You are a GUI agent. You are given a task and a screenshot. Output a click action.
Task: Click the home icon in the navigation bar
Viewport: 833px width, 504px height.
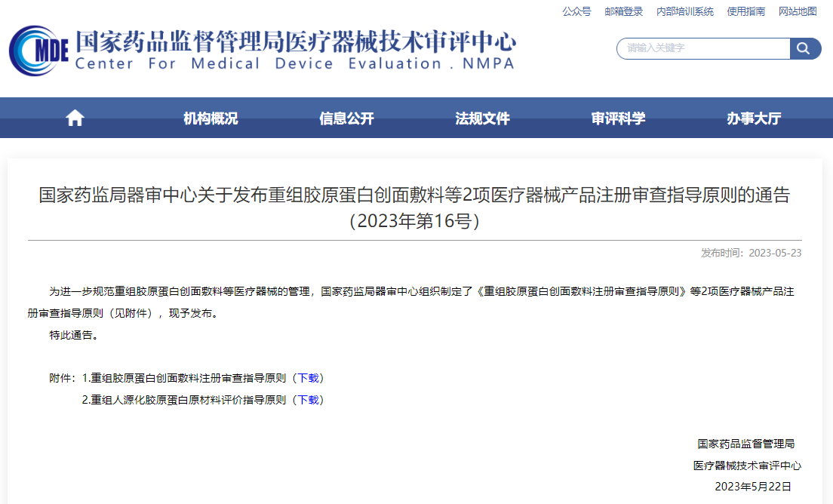[74, 117]
